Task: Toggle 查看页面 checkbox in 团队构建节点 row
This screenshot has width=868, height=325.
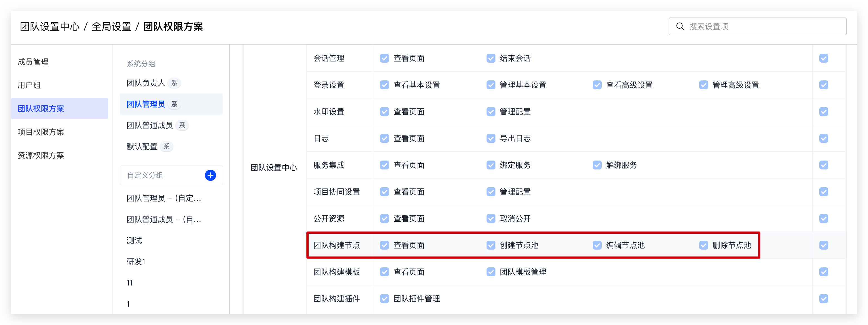Action: 385,245
